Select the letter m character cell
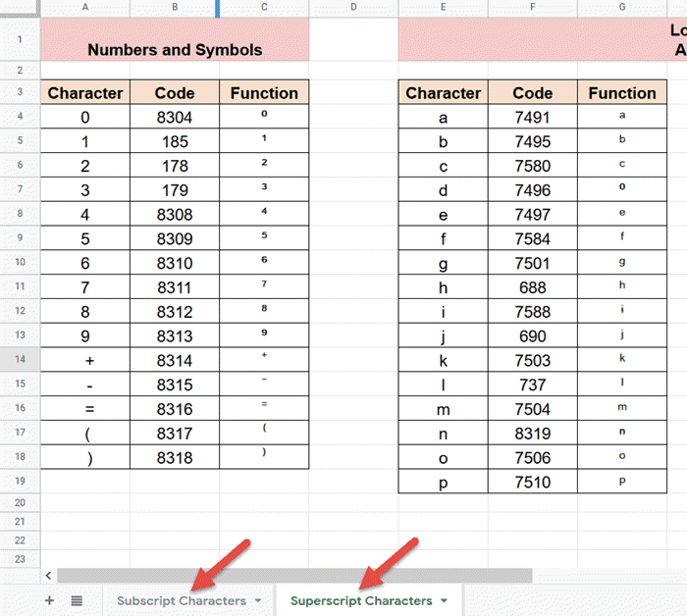Image resolution: width=687 pixels, height=616 pixels. tap(443, 408)
